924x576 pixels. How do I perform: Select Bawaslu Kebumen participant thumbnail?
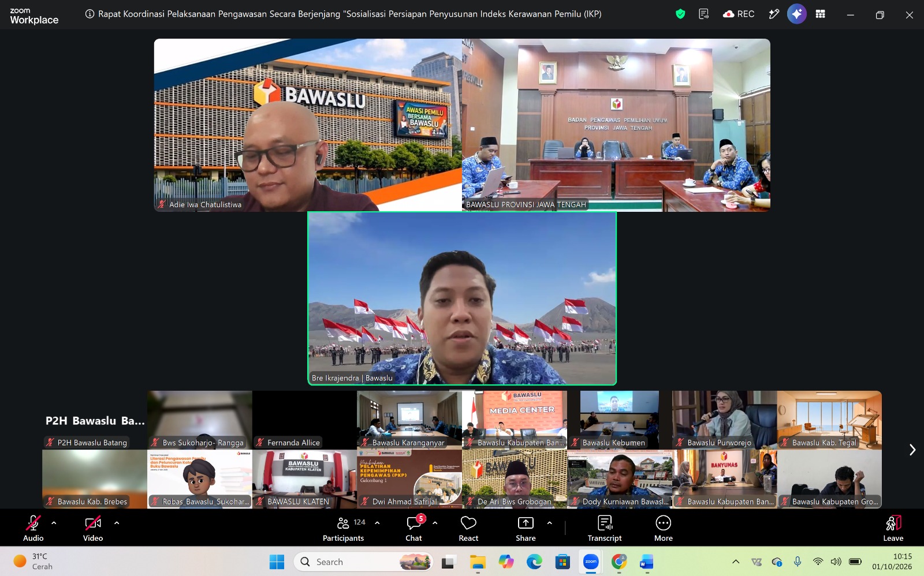[620, 420]
